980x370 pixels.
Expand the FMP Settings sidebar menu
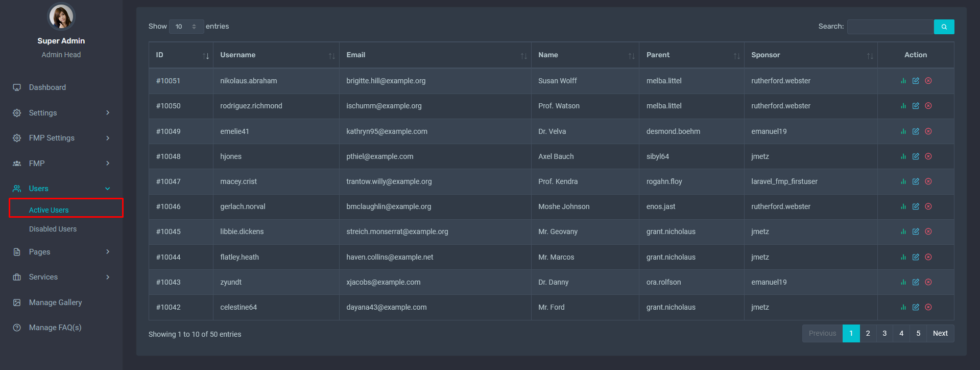tap(61, 138)
